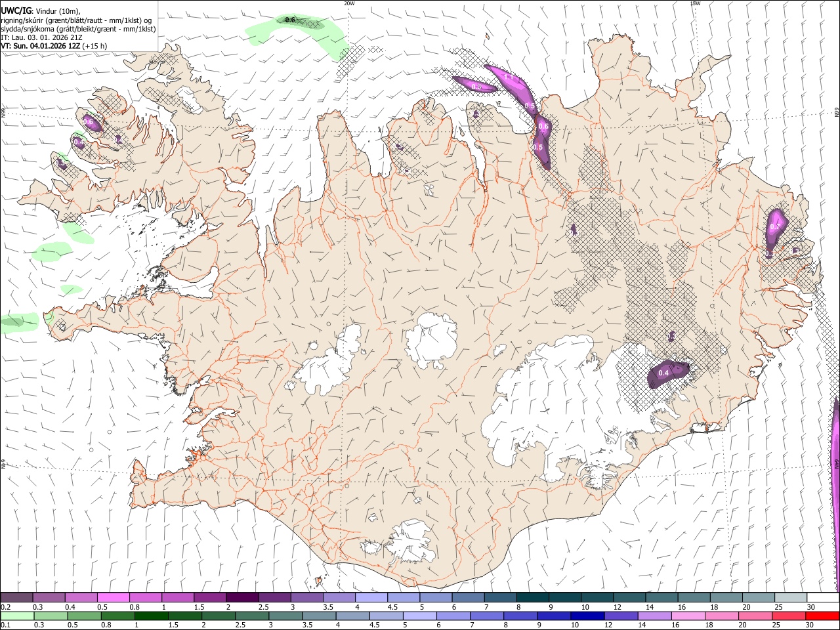Pick the palest green 0.1–0.3 swatch, lower scale

[x=17, y=616]
